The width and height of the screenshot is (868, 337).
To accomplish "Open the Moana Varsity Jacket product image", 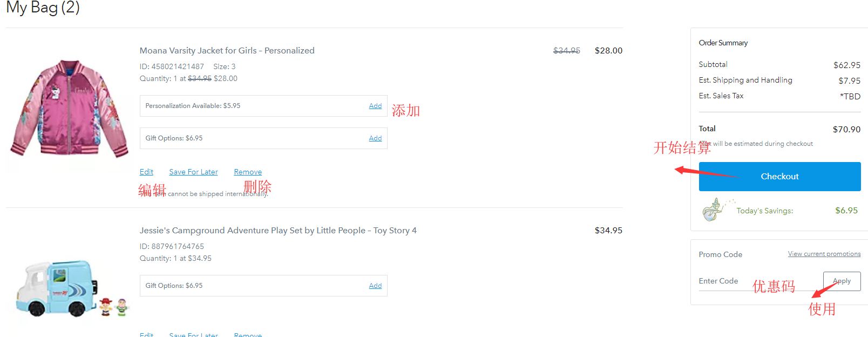I will click(x=69, y=108).
